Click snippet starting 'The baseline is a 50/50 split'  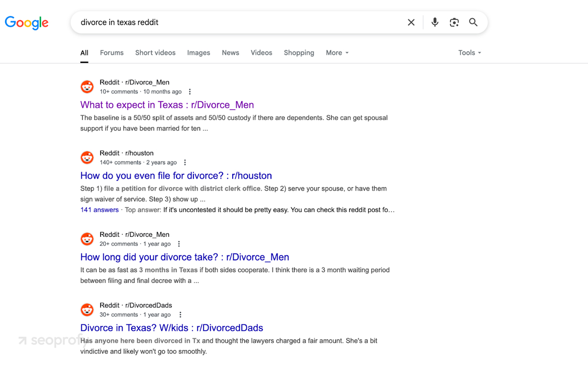click(x=234, y=123)
